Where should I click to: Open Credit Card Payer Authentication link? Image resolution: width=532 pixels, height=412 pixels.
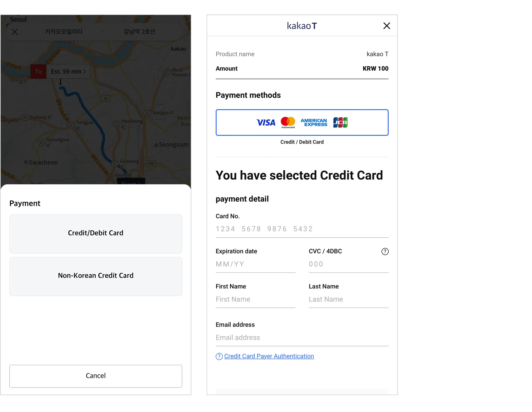coord(269,356)
